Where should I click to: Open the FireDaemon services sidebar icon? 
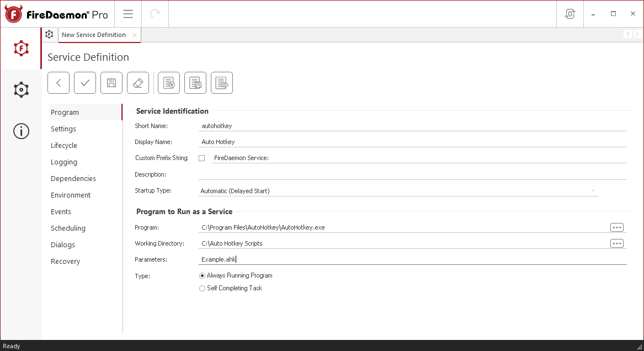pos(21,49)
